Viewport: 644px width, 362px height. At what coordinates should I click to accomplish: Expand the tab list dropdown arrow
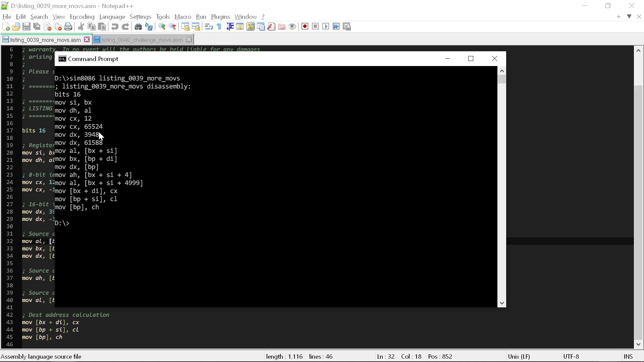click(629, 16)
